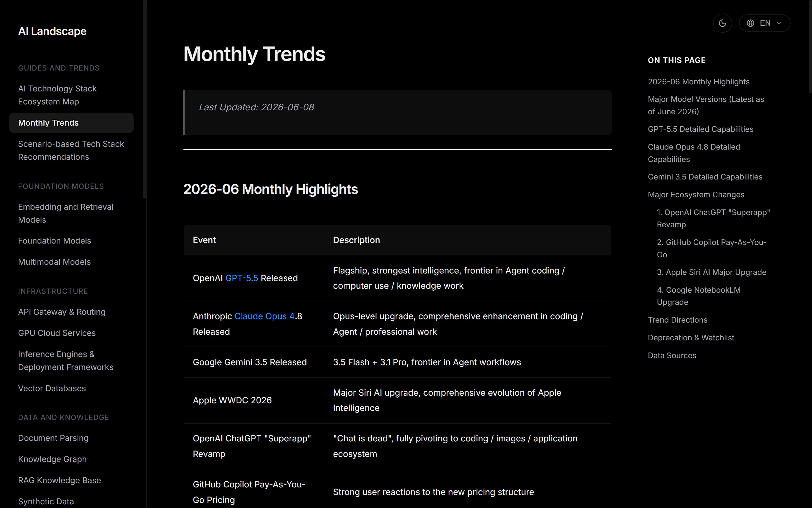Jump to GitHub Copilot Pay-As-You-Go subsection
The height and width of the screenshot is (508, 812).
(712, 249)
